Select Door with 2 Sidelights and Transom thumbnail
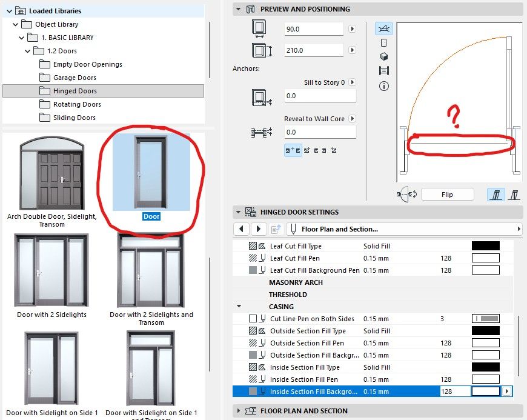This screenshot has height=420, width=527. point(151,270)
